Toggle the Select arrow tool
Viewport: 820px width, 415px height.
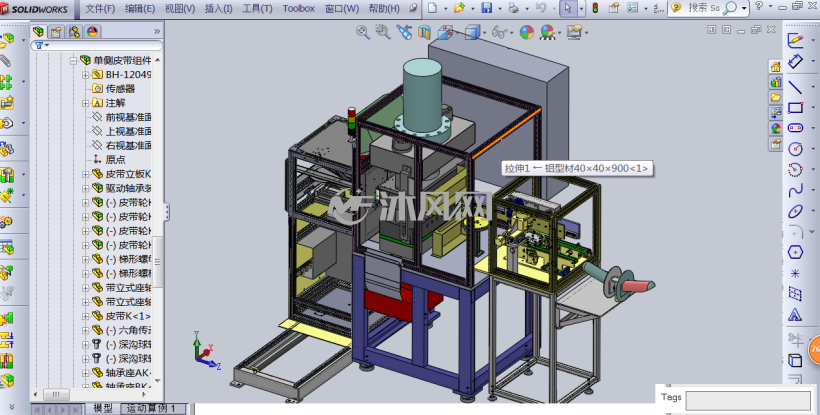568,8
